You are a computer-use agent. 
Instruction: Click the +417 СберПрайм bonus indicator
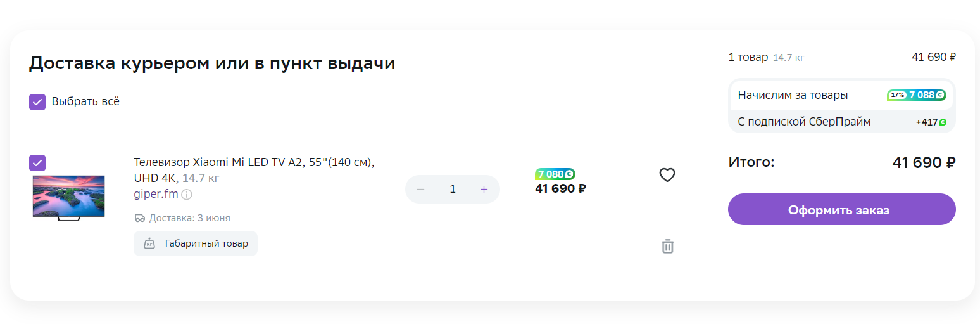coord(931,122)
